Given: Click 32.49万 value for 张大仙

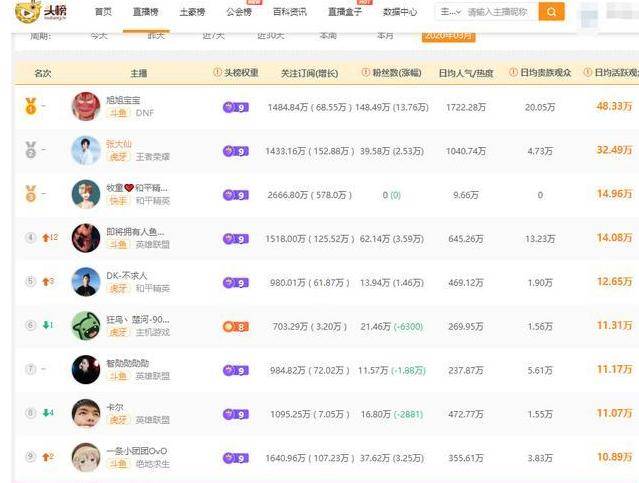Looking at the screenshot, I should pos(615,150).
